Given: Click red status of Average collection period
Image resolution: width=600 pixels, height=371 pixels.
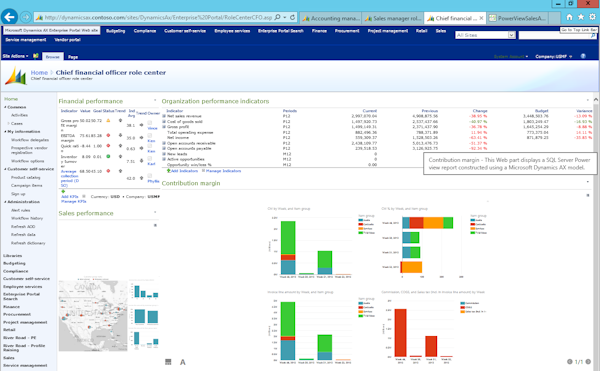Looking at the screenshot, I should point(108,171).
